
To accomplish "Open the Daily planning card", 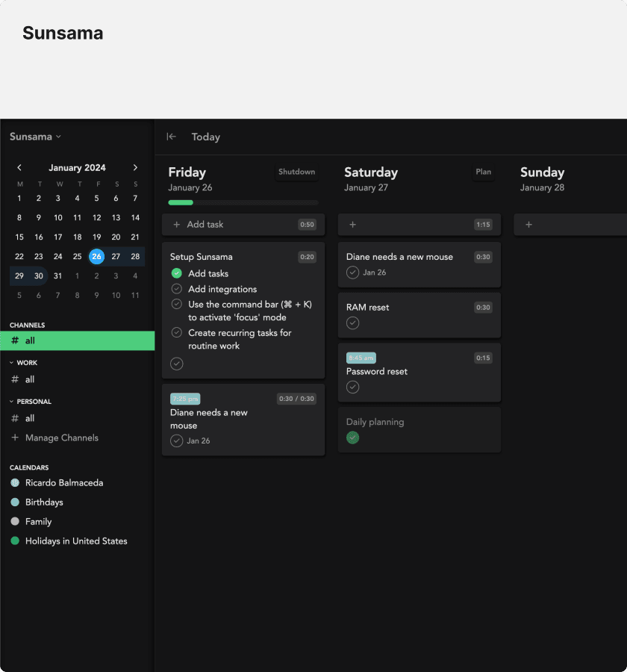I will pos(419,430).
